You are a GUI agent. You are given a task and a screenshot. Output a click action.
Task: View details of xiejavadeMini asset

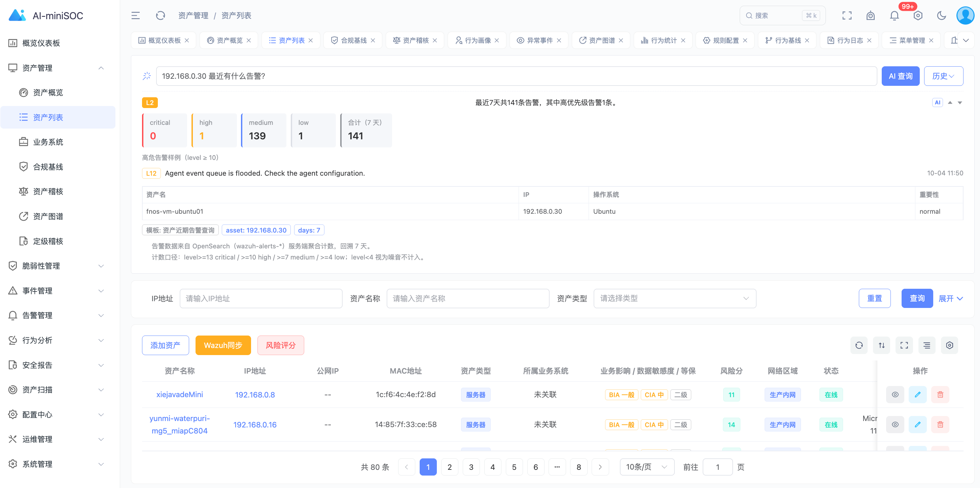click(895, 394)
